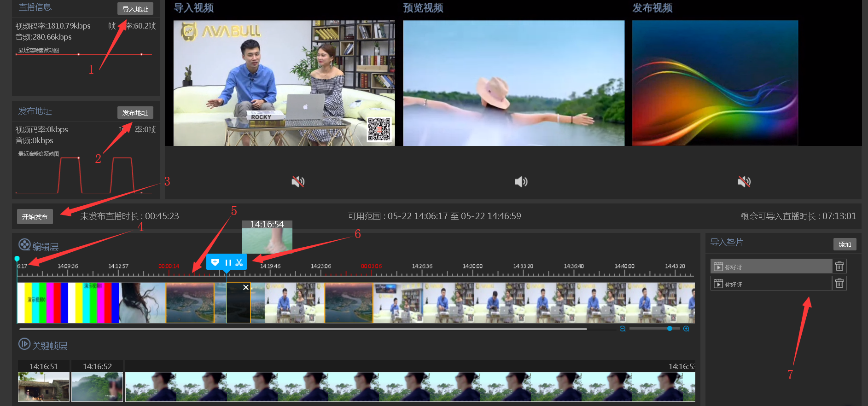Click the 导入垫片 panel title
Screen dimensions: 868x406
[727, 242]
